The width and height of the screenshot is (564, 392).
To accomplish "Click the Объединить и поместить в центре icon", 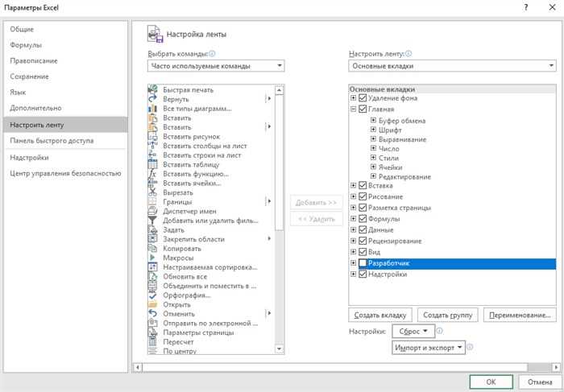I will coord(152,286).
